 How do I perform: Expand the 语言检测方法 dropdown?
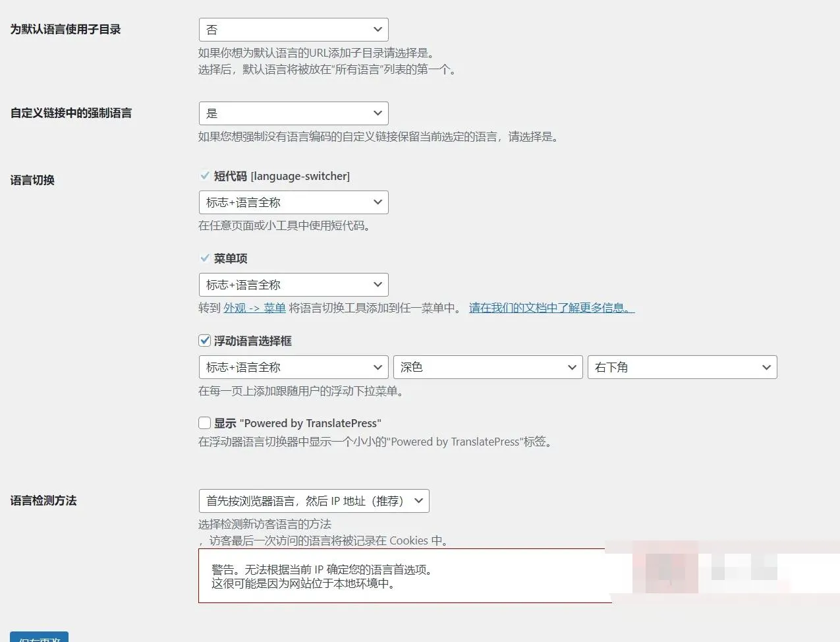314,501
